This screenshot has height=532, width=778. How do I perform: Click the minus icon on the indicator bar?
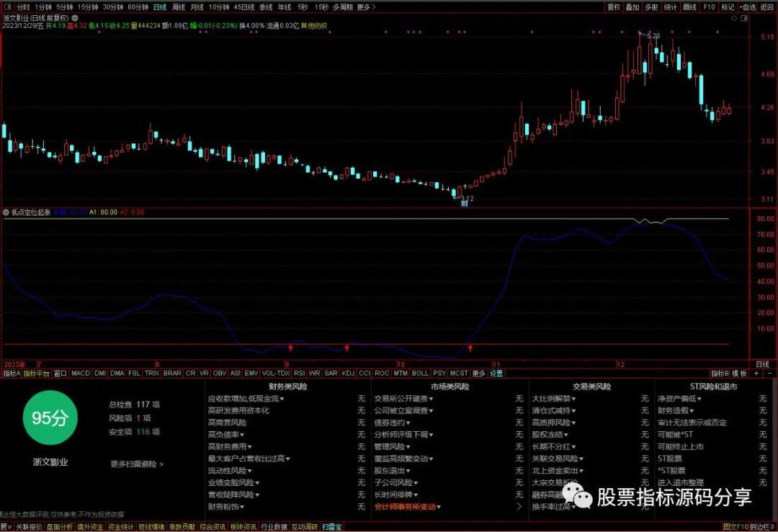[769, 374]
